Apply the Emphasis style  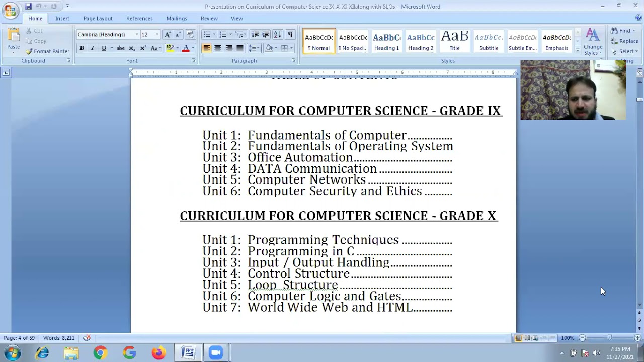[556, 41]
